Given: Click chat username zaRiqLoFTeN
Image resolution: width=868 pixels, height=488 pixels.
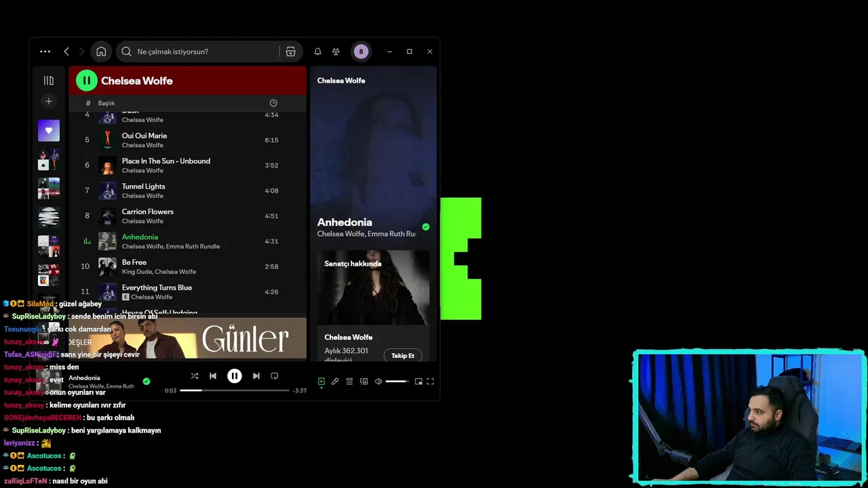Looking at the screenshot, I should (x=25, y=481).
